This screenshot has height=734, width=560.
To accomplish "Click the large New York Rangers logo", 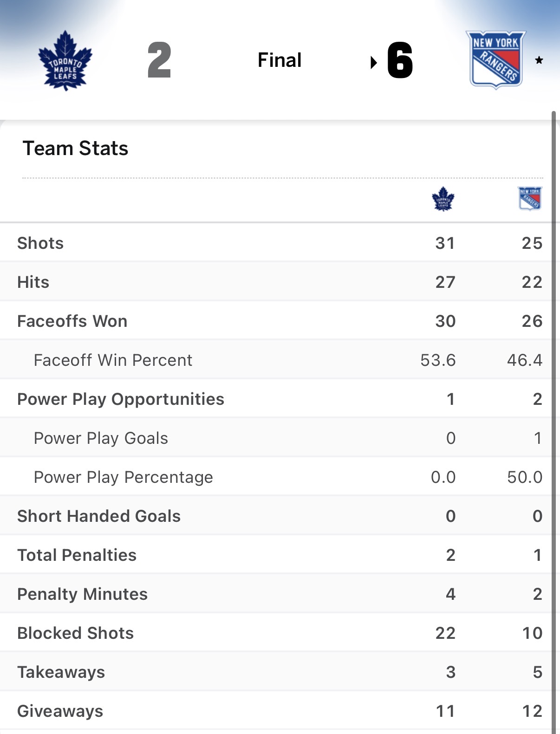I will click(496, 59).
